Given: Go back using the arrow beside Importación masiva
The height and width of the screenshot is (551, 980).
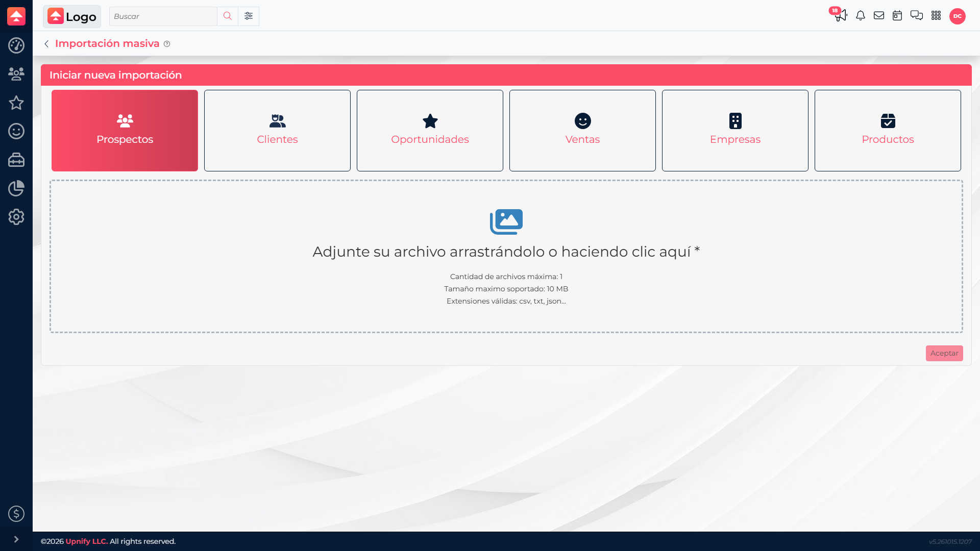Looking at the screenshot, I should [46, 44].
